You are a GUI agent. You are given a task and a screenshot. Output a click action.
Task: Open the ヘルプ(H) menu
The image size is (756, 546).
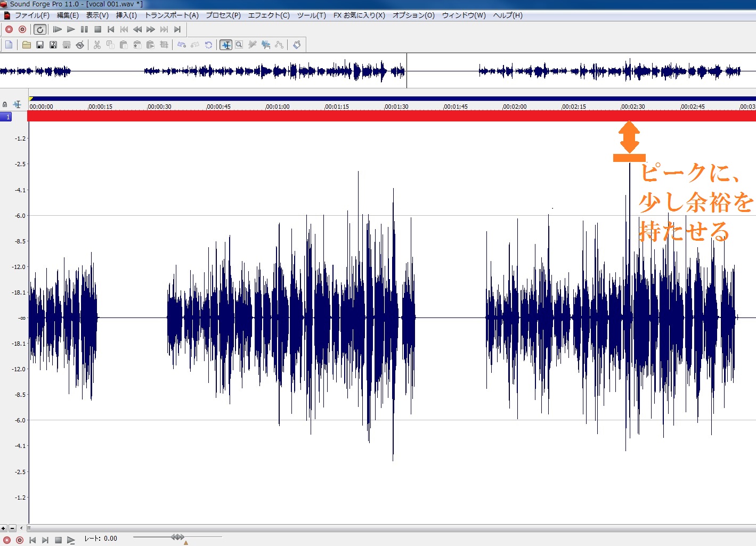pos(508,15)
